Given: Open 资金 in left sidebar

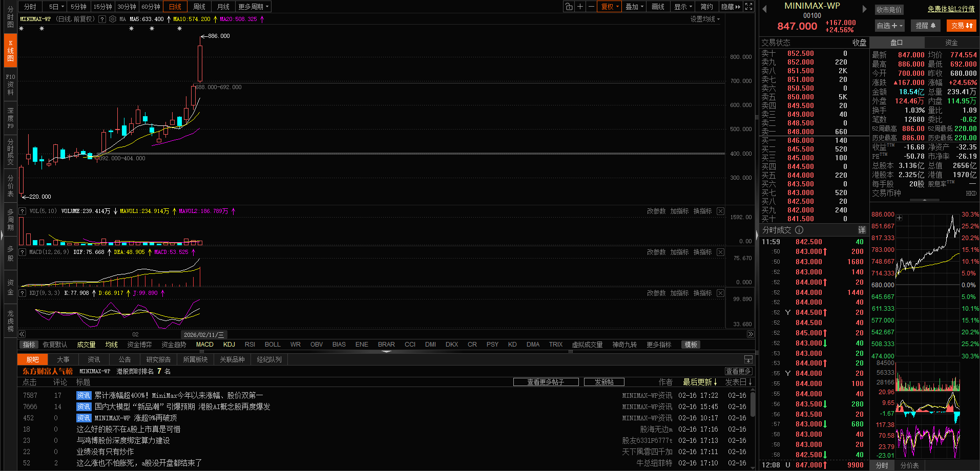Looking at the screenshot, I should [10, 287].
